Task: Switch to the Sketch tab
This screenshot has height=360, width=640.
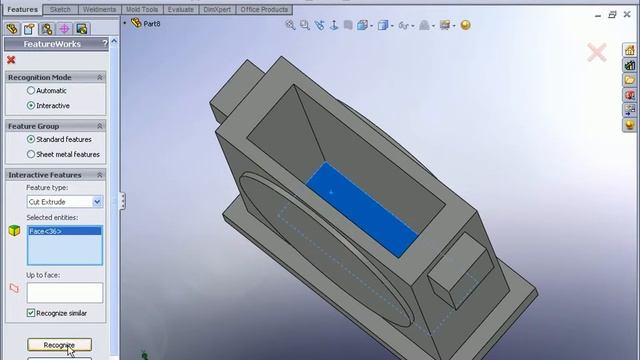Action: [x=60, y=9]
